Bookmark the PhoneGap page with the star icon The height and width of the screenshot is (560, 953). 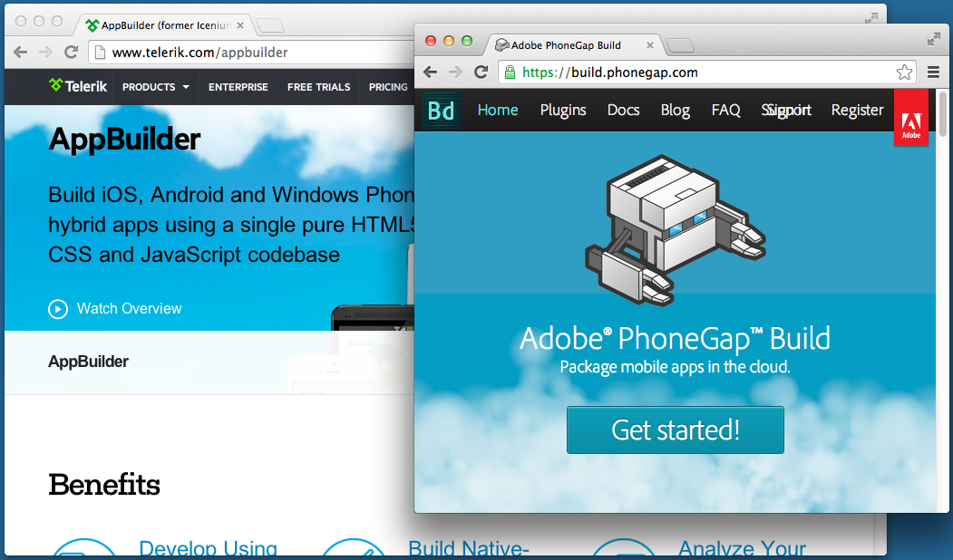904,72
